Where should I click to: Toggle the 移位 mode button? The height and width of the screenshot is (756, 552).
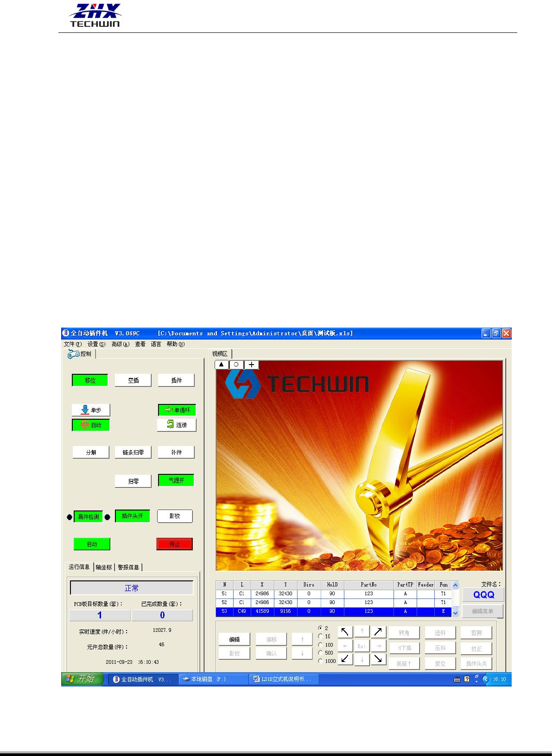[90, 380]
